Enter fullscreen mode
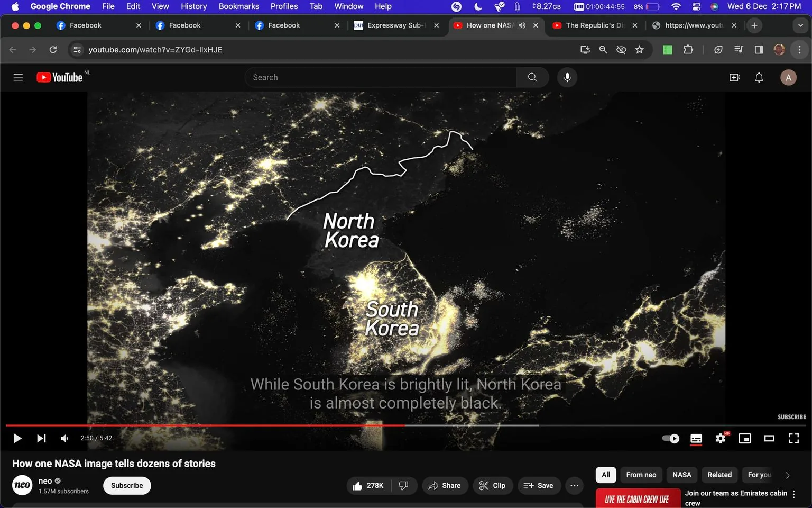Screen dimensions: 812x508 pyautogui.click(x=793, y=438)
